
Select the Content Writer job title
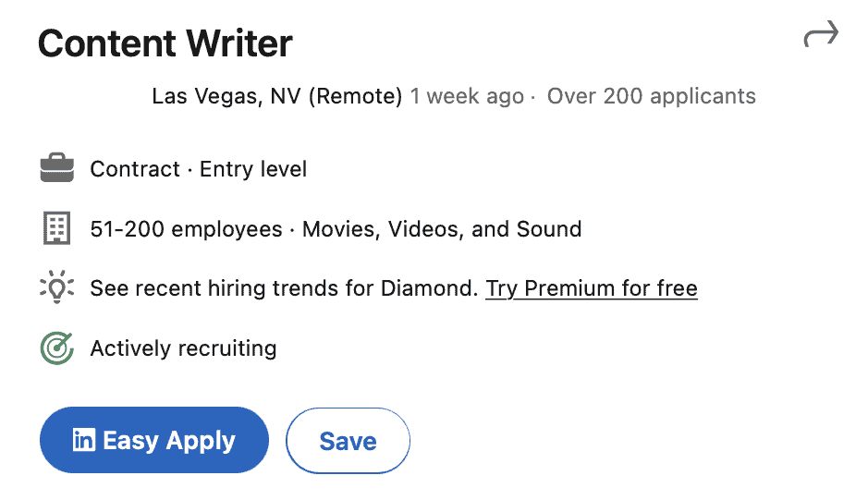(165, 43)
